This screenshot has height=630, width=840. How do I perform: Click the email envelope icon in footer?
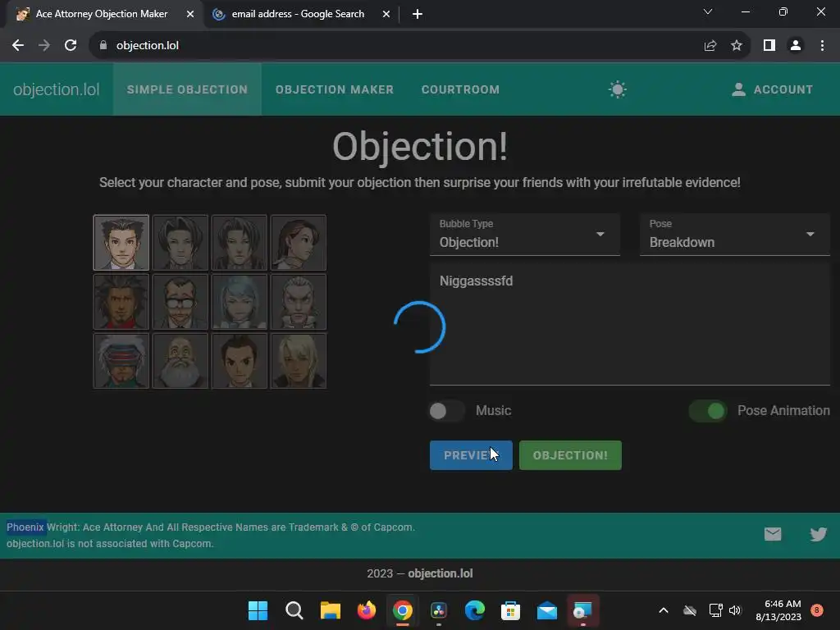773,534
